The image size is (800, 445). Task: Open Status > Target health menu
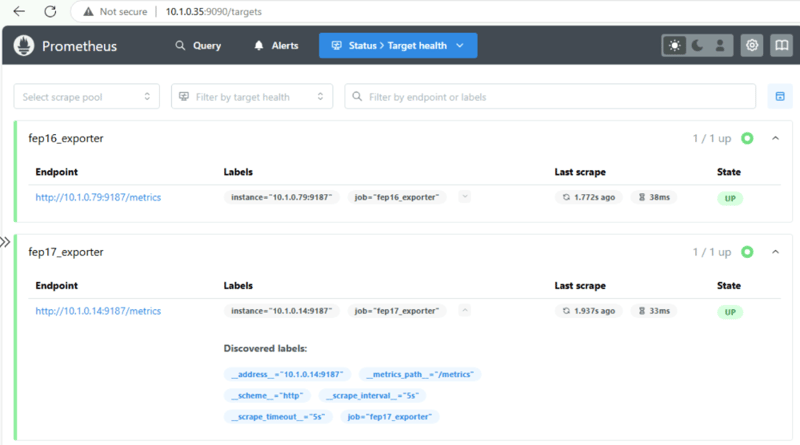click(398, 45)
